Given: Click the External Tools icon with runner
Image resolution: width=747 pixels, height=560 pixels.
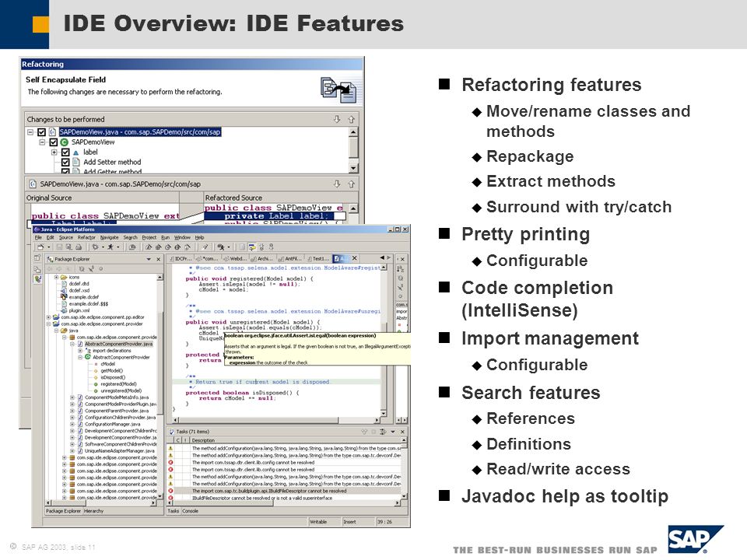Looking at the screenshot, I should click(x=221, y=247).
